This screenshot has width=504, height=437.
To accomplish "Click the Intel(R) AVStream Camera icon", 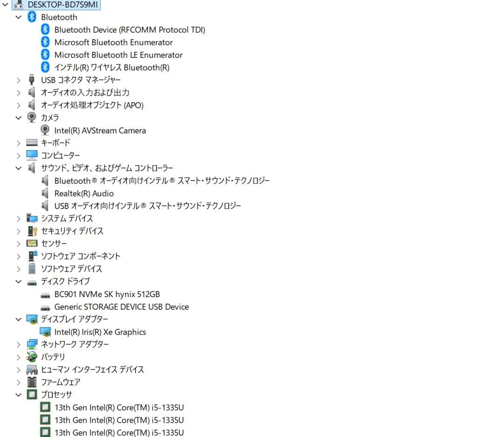I will coord(45,130).
